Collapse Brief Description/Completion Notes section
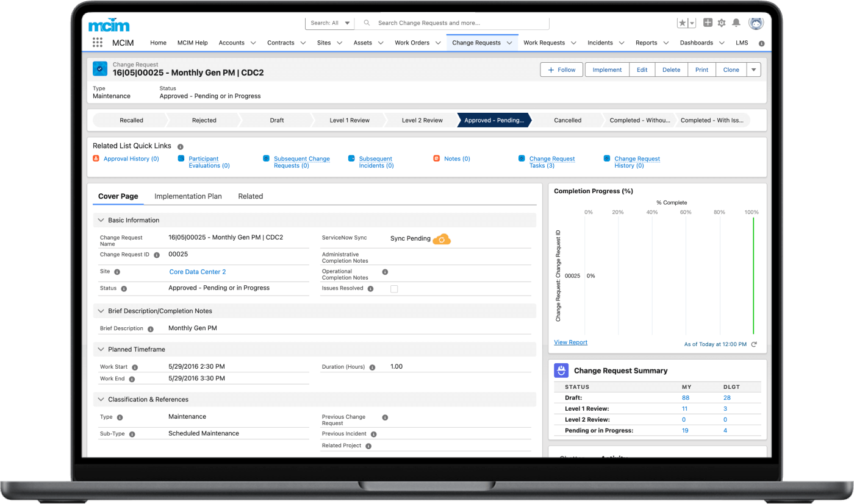The image size is (854, 504). (x=101, y=311)
